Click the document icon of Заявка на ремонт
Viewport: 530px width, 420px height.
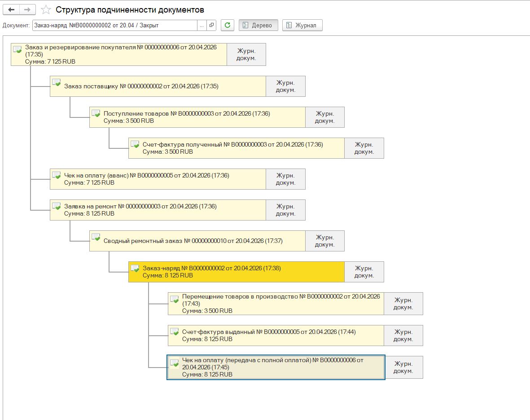pos(57,206)
